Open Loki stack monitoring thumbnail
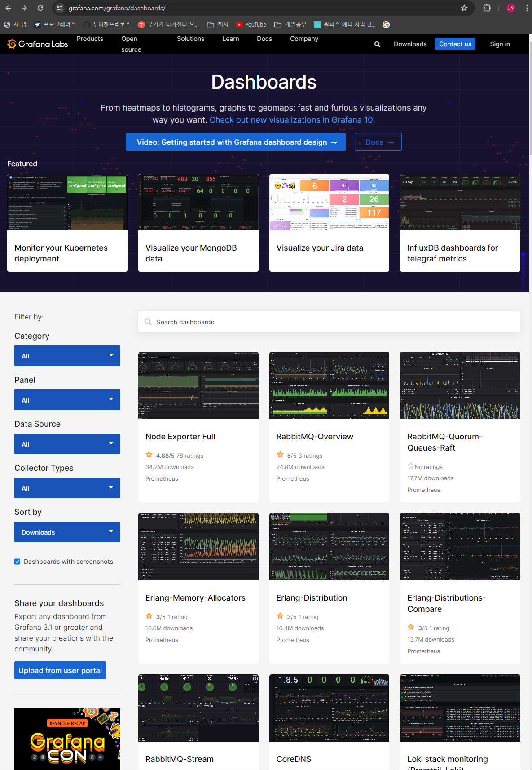 (460, 708)
